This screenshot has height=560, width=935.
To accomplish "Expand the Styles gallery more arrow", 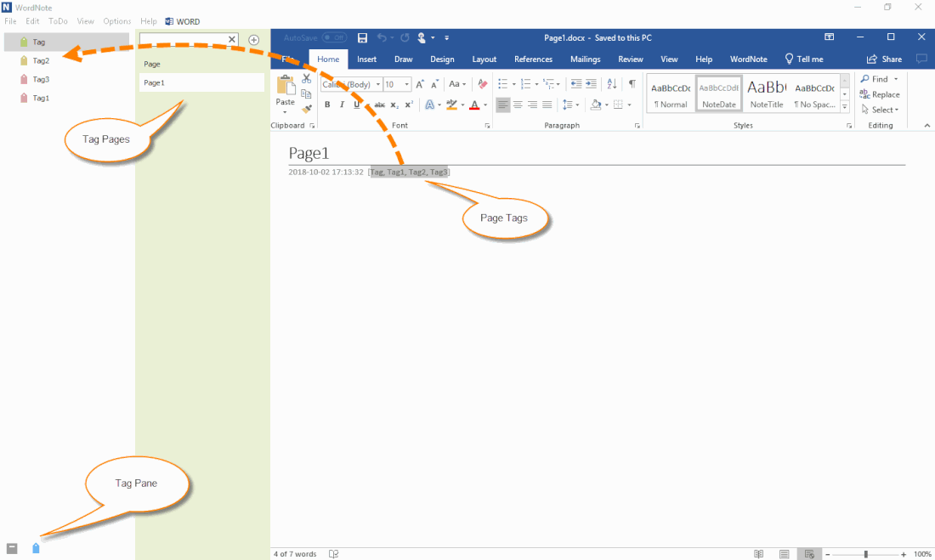I will click(844, 107).
